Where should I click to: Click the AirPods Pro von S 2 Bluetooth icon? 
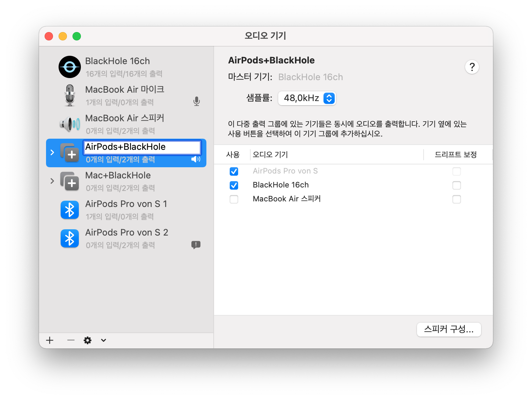70,238
